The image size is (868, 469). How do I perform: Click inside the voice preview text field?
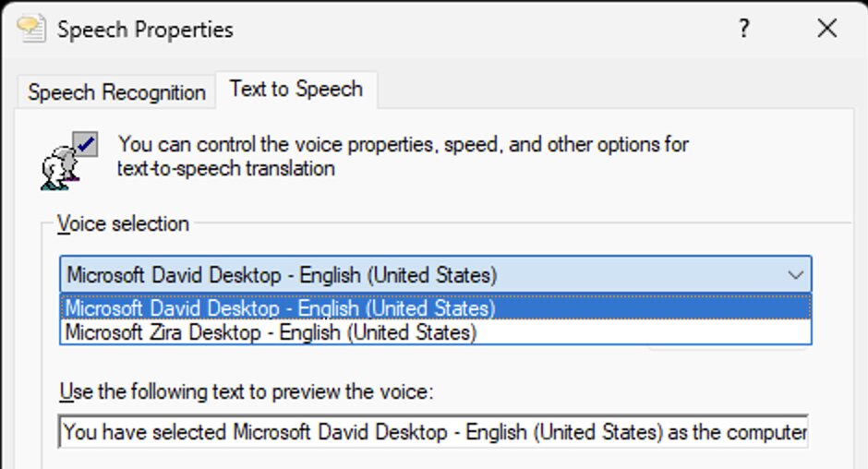(x=433, y=432)
